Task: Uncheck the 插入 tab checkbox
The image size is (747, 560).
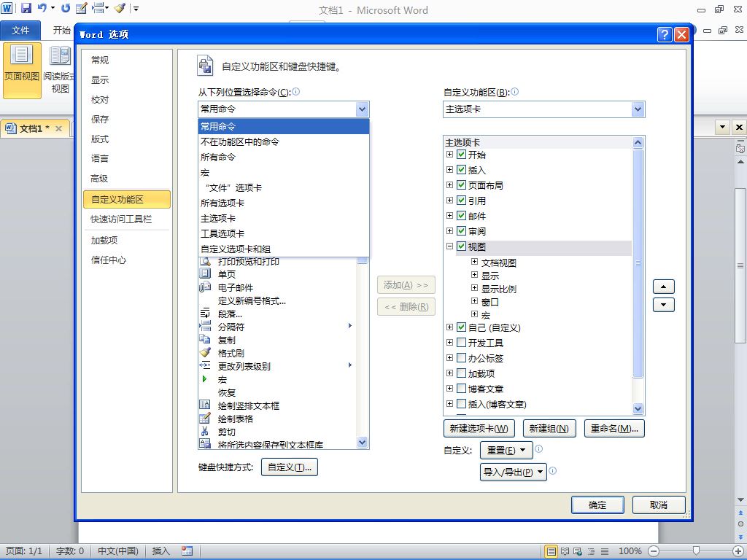Action: tap(461, 169)
